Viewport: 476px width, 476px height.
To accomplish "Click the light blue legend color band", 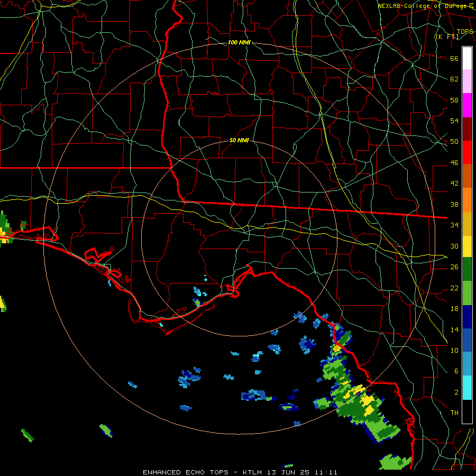I will point(467,364).
